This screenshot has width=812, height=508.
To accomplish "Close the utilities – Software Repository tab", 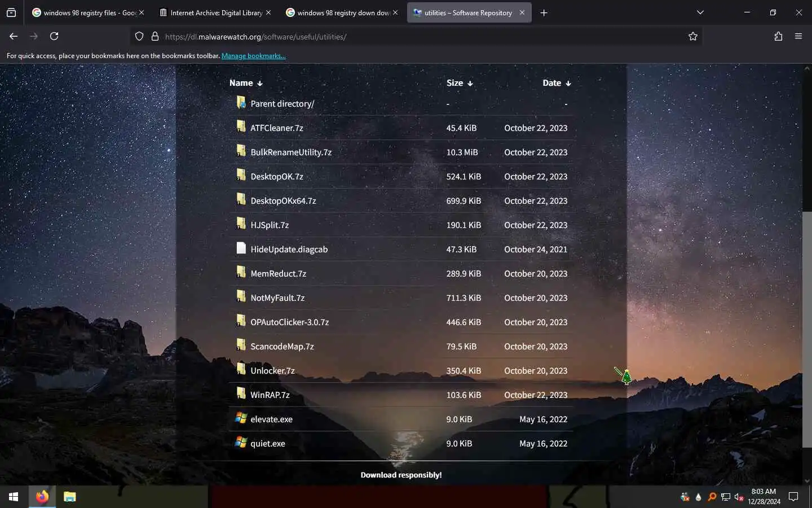I will coord(522,12).
